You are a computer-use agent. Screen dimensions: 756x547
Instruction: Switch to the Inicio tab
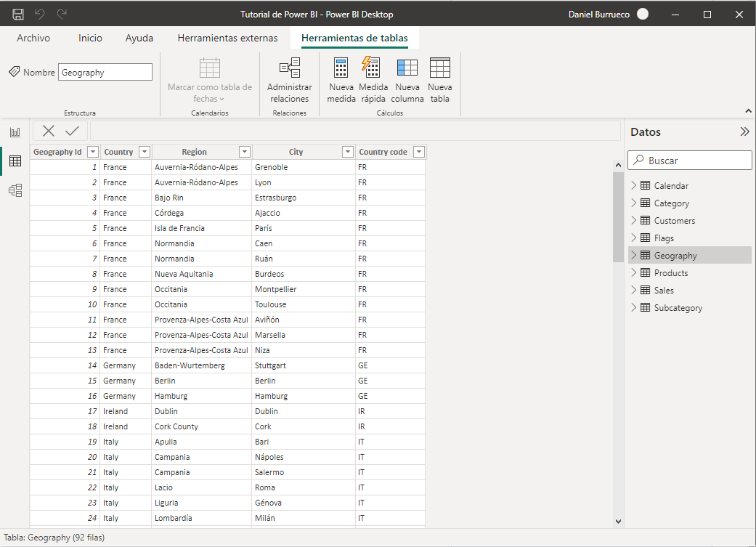(x=90, y=38)
